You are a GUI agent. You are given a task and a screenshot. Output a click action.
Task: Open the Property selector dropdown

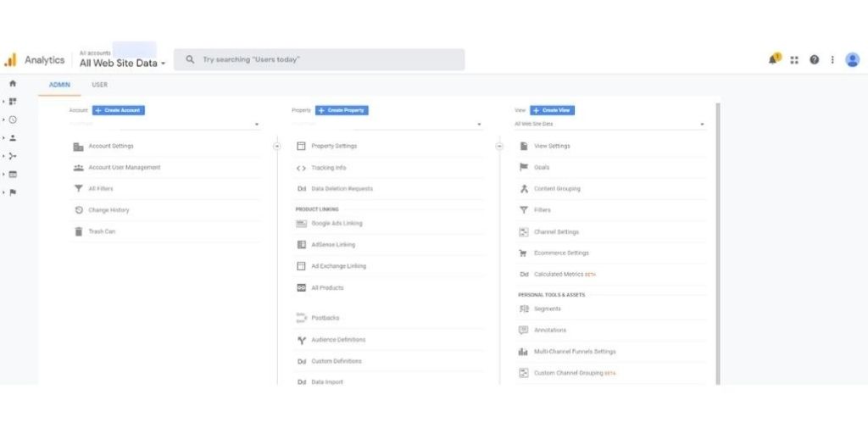387,124
